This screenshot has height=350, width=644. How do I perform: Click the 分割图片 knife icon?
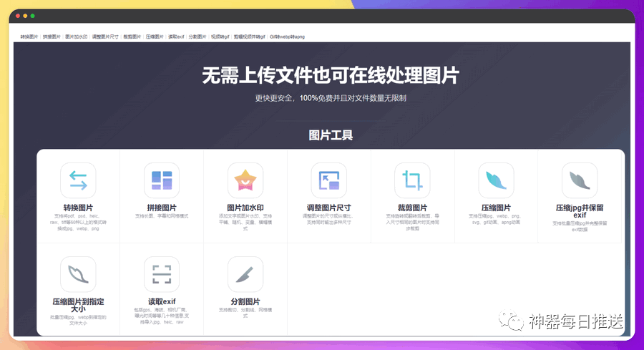pyautogui.click(x=245, y=274)
